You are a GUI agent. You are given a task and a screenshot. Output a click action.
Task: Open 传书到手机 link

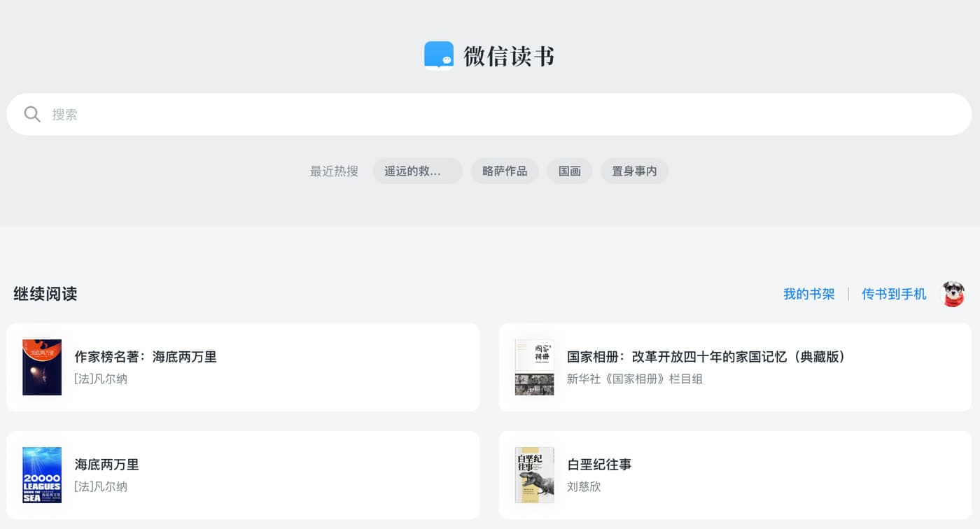894,294
